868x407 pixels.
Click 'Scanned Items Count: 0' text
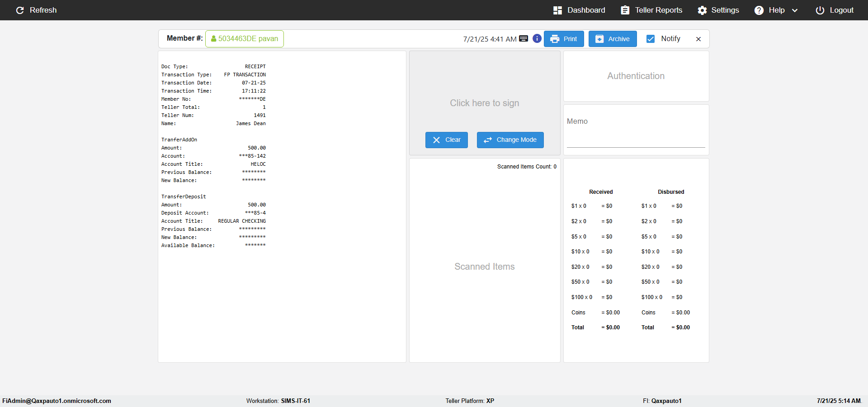click(527, 167)
